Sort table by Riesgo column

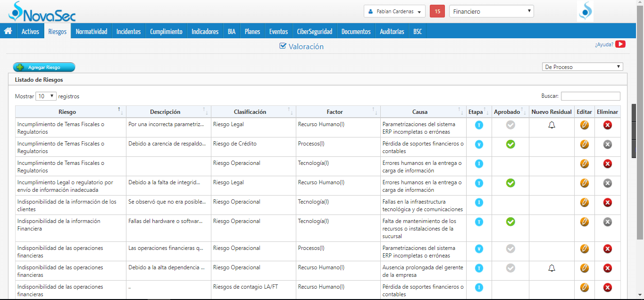pyautogui.click(x=71, y=112)
